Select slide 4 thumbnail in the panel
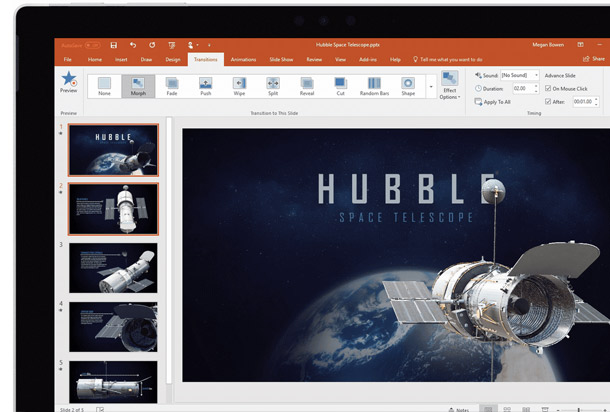610x412 pixels. tap(113, 327)
